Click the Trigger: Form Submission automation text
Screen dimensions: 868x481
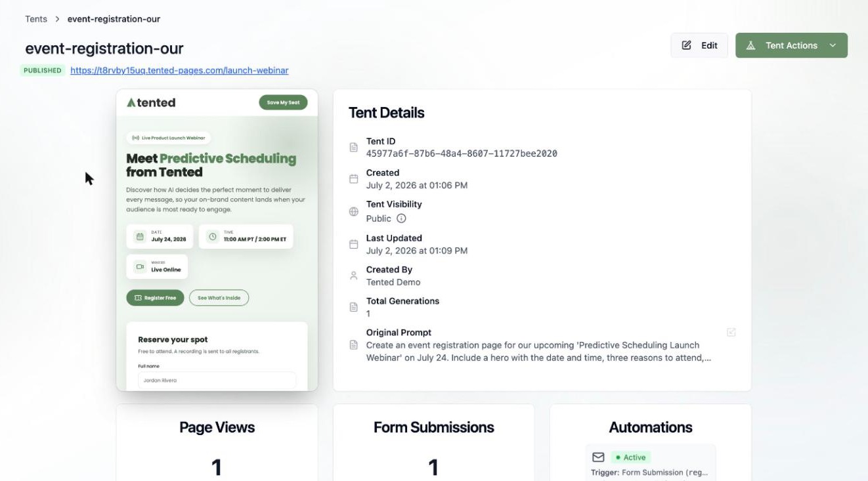(649, 472)
